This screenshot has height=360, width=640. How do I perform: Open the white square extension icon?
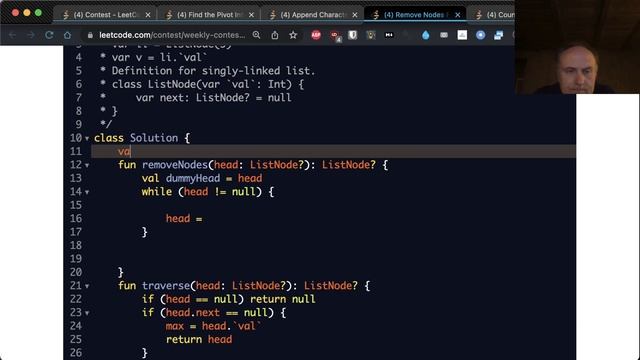tap(462, 35)
